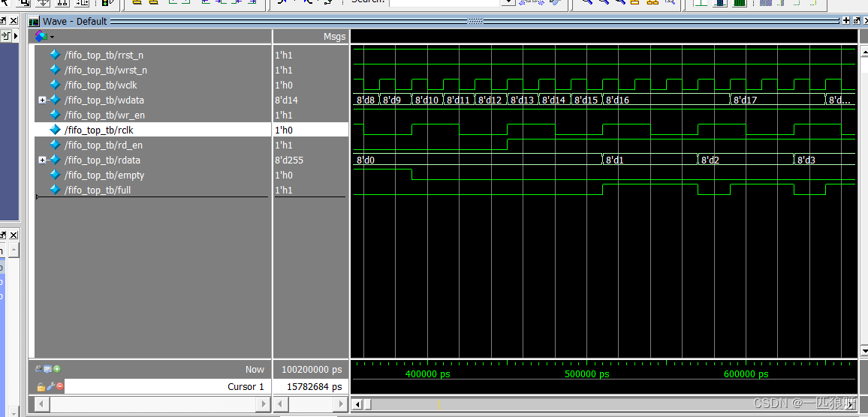868x417 pixels.
Task: Click the plus icon in Wave title bar
Action: click(x=846, y=21)
